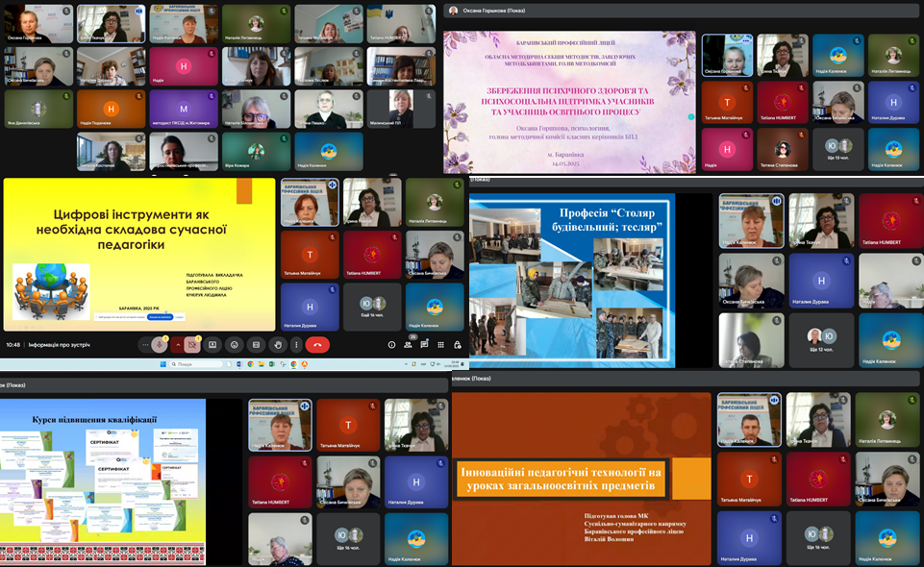Screen dimensions: 924x567
Task: Open the vertical three-dot more options menu
Action: 296,344
